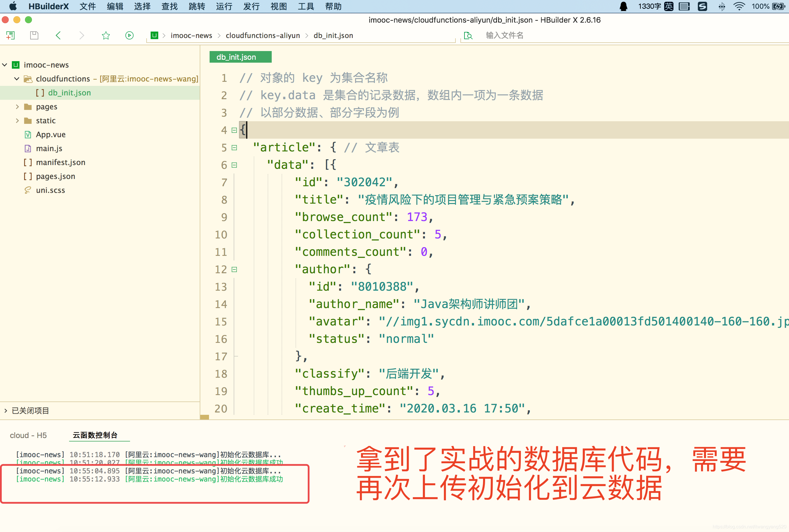Expand the static folder
Image resolution: width=789 pixels, height=532 pixels.
[17, 120]
